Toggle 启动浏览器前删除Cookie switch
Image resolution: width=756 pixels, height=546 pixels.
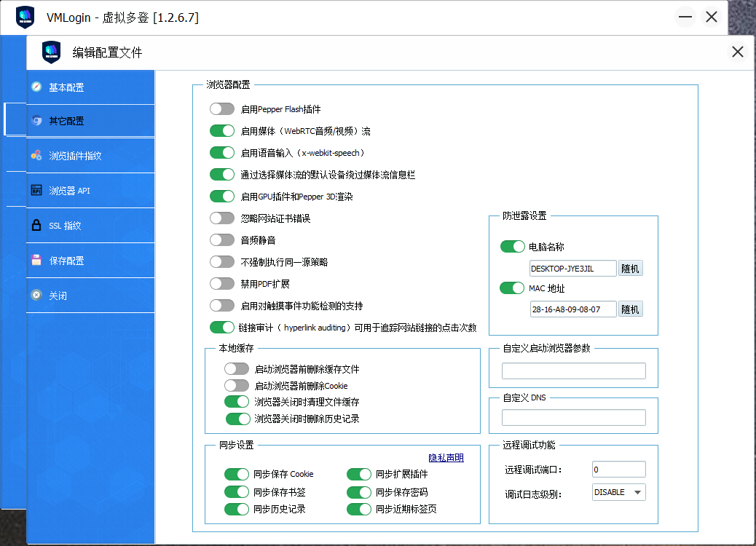(x=237, y=386)
